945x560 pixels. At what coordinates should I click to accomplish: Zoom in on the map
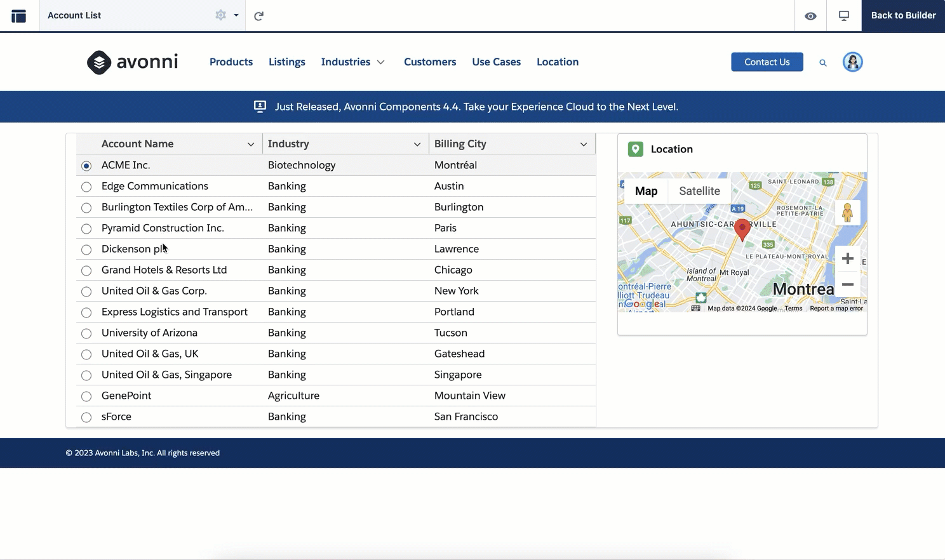pos(847,259)
